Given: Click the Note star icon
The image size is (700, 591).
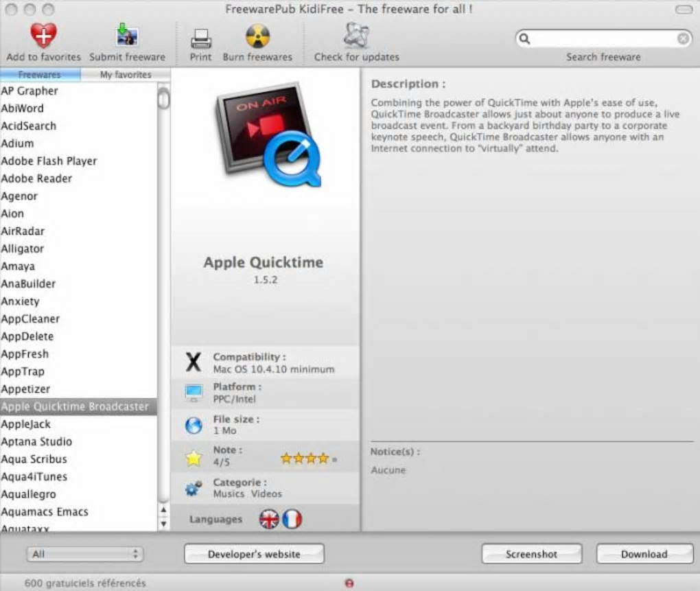Looking at the screenshot, I should click(x=194, y=458).
